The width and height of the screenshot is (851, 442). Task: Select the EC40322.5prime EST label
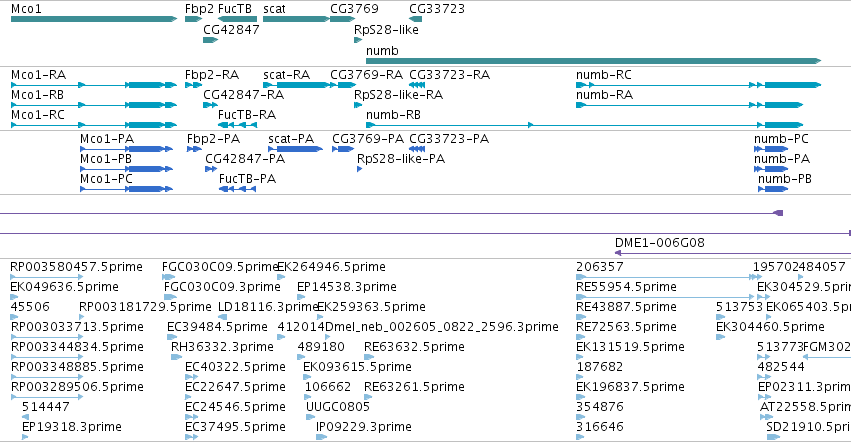pos(236,367)
